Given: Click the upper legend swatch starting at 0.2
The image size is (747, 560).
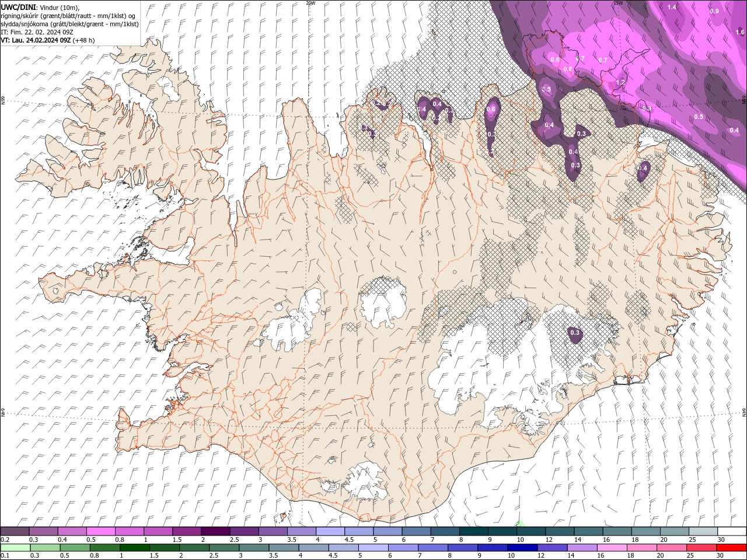Looking at the screenshot, I should pyautogui.click(x=15, y=531).
